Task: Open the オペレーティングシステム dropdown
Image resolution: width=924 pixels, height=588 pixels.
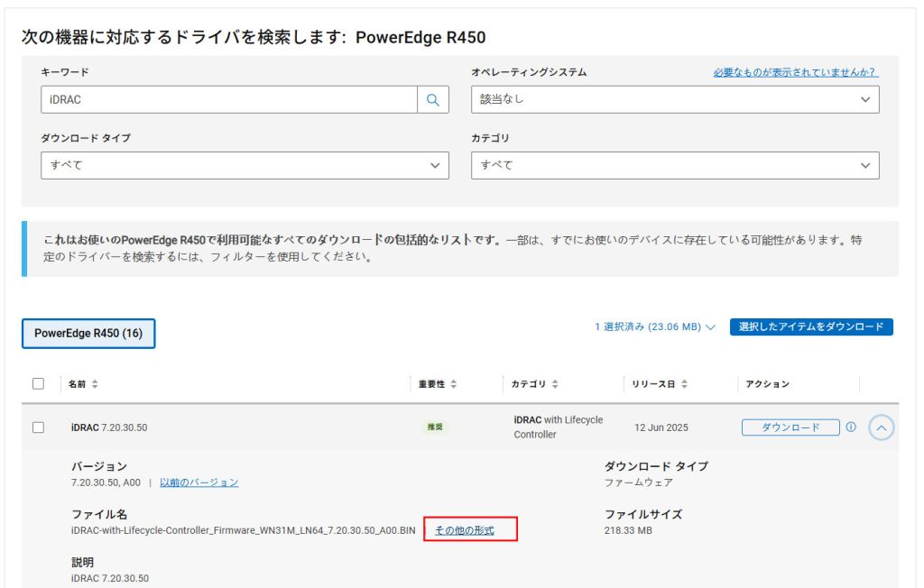Action: tap(675, 99)
